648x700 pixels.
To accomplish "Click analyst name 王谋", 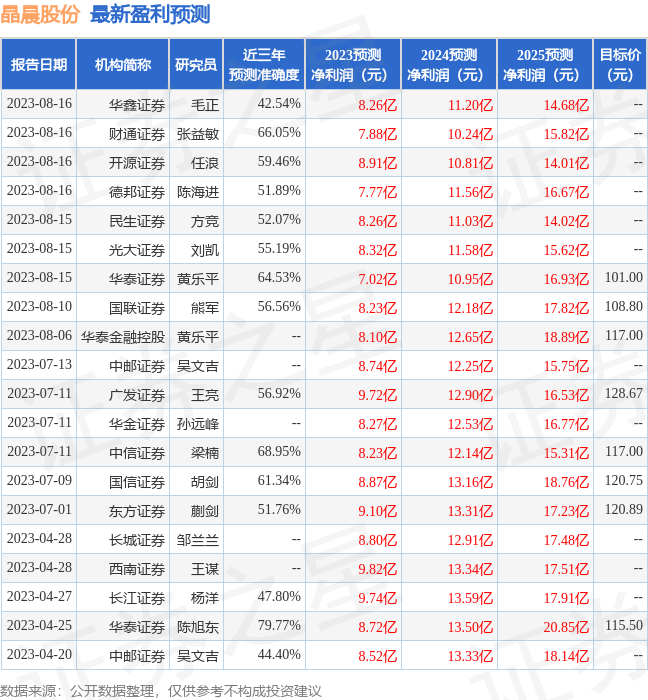I will [x=205, y=569].
